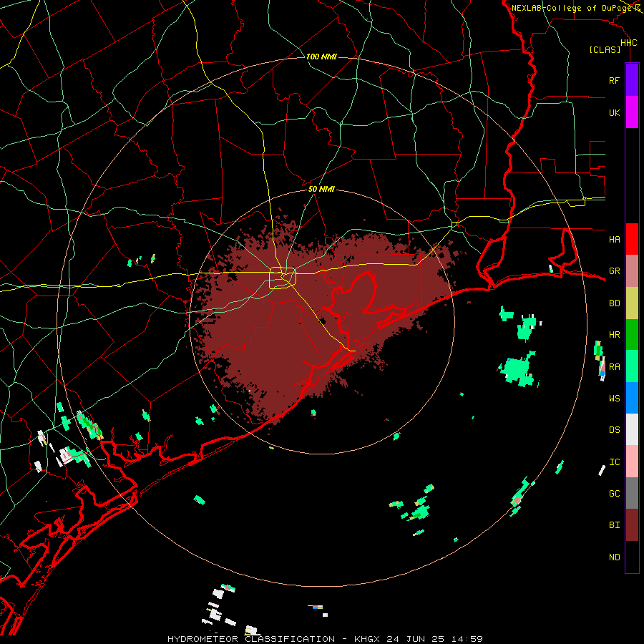The width and height of the screenshot is (644, 644).
Task: Click the yellow Houston loop highway outline
Action: 283,278
